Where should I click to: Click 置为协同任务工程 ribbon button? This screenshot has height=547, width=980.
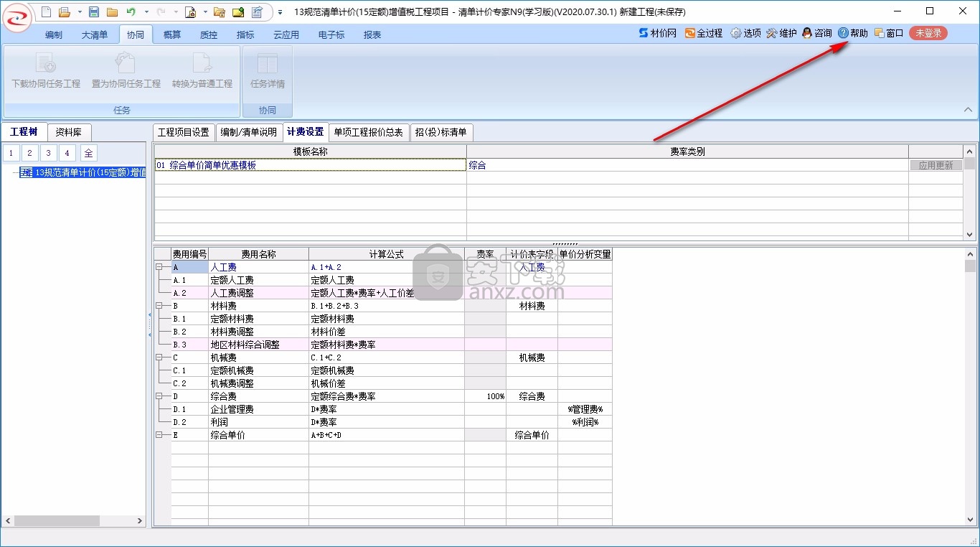tap(126, 72)
